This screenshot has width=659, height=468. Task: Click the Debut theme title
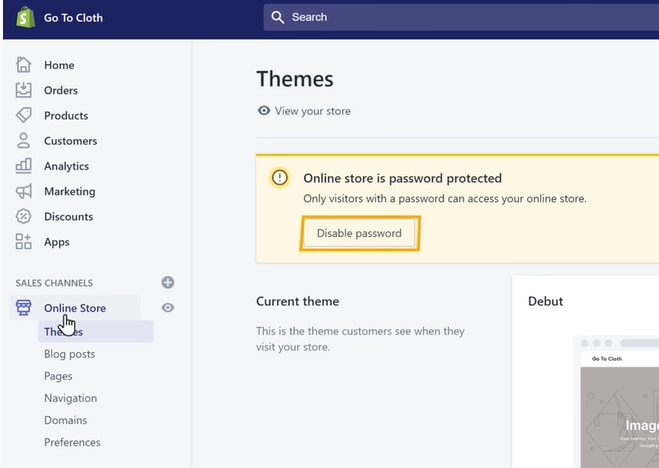coord(545,301)
